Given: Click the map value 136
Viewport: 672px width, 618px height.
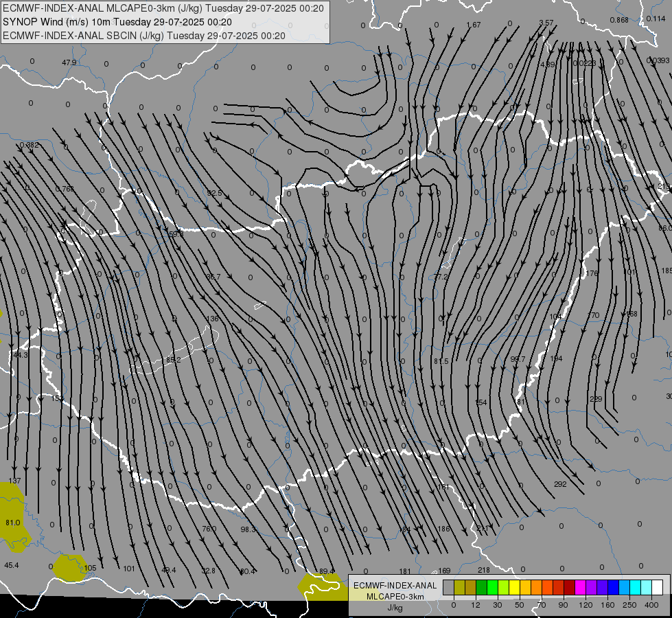Looking at the screenshot, I should pos(213,319).
